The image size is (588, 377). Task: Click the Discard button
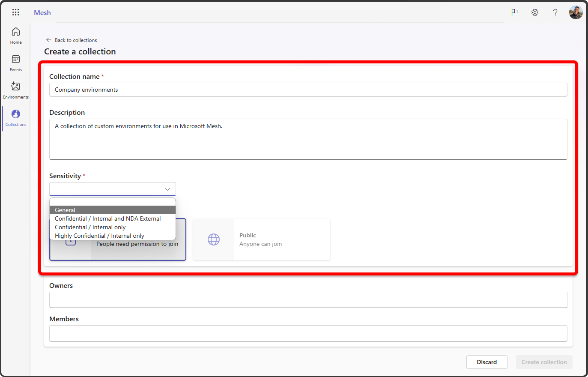click(x=487, y=362)
